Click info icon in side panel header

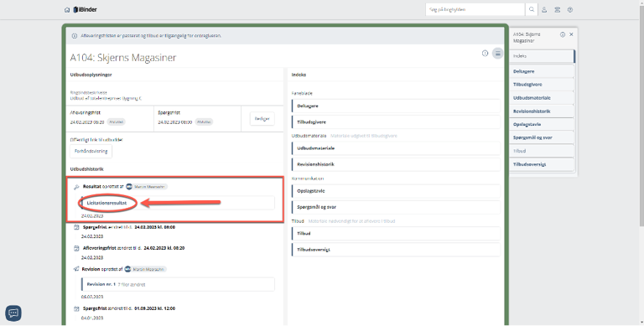click(563, 35)
